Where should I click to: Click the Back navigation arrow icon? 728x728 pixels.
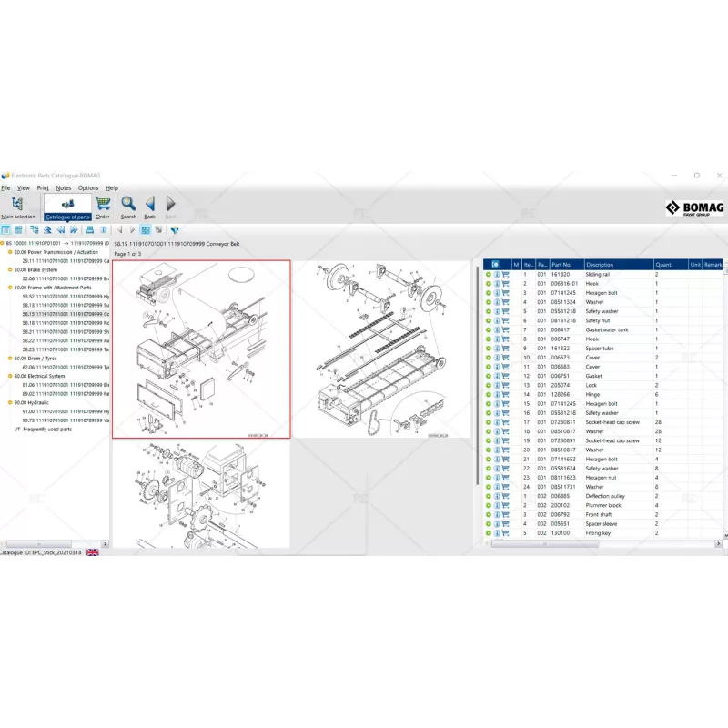[149, 203]
